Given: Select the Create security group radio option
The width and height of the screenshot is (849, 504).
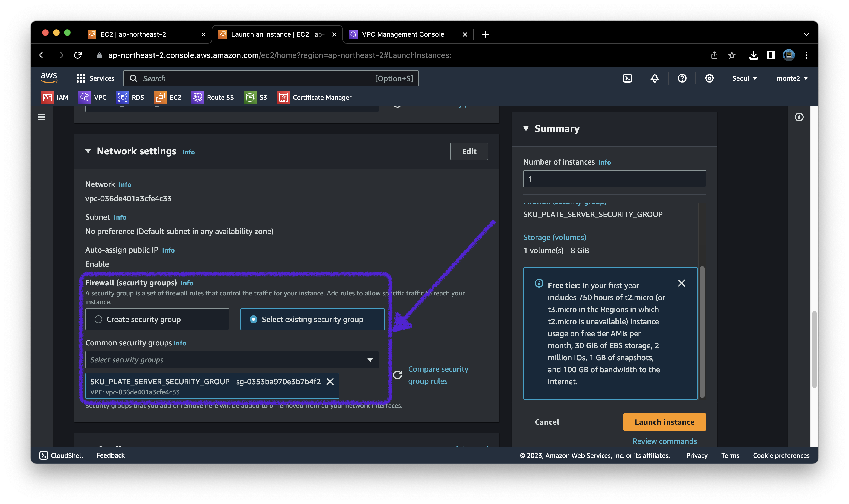Looking at the screenshot, I should click(98, 319).
